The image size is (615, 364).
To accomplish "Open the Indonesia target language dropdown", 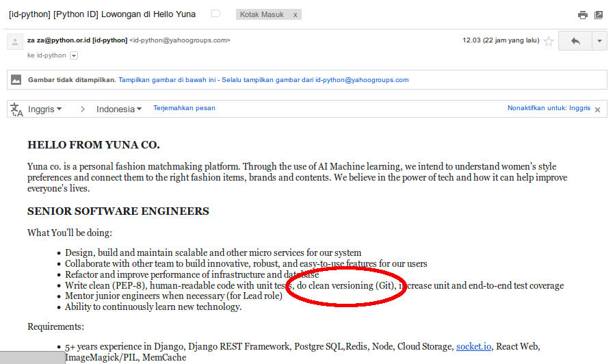I will click(119, 109).
